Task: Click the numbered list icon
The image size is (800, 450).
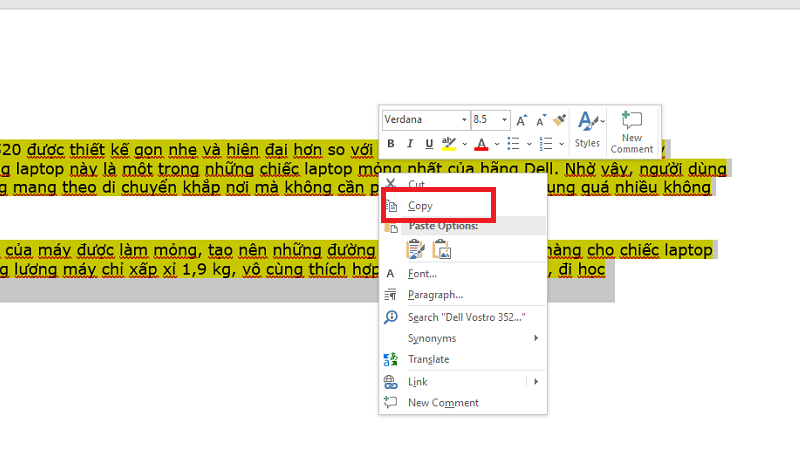Action: [546, 144]
